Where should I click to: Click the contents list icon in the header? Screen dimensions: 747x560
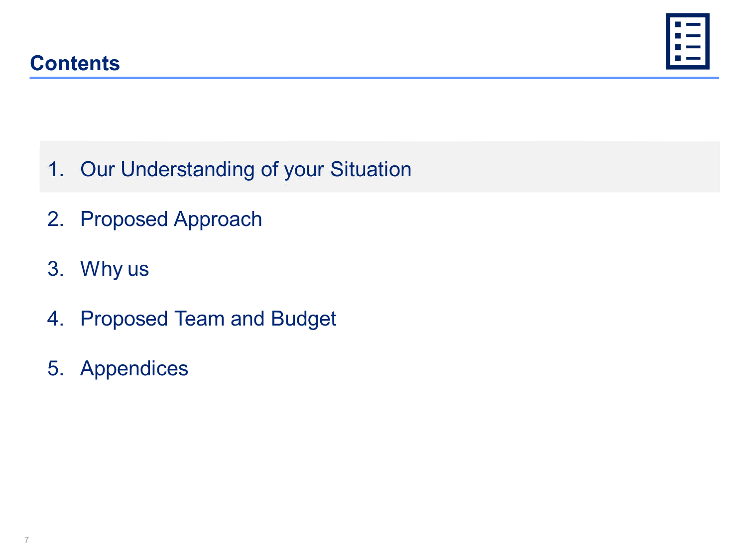687,41
